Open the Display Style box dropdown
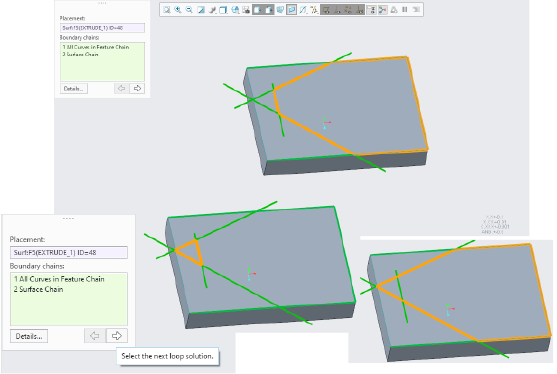The width and height of the screenshot is (557, 374). click(x=223, y=10)
